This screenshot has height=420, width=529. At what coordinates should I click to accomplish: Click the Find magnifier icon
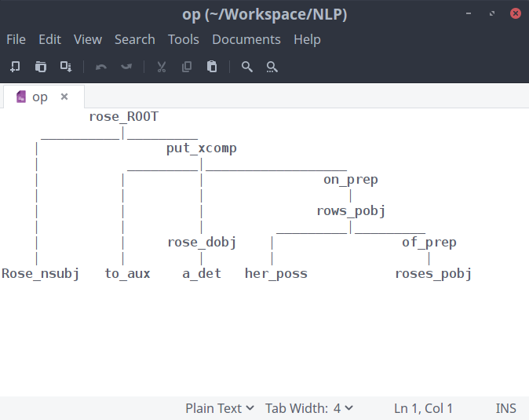click(247, 67)
